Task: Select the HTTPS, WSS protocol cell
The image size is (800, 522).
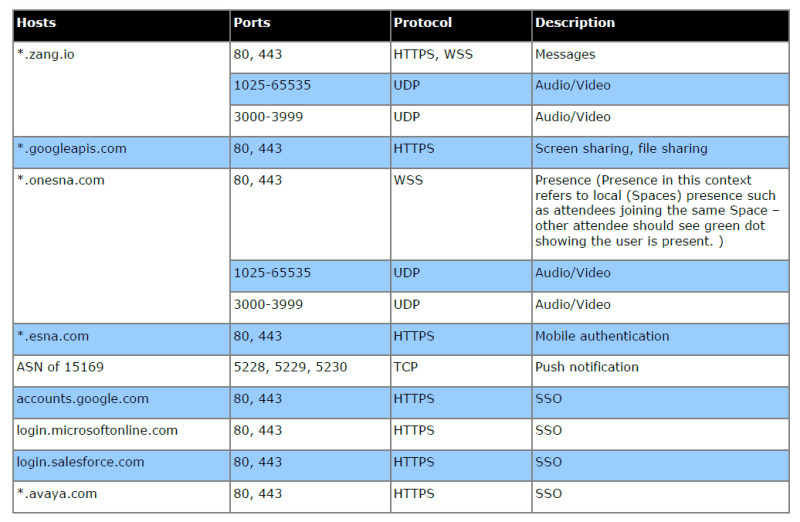Action: coord(461,57)
